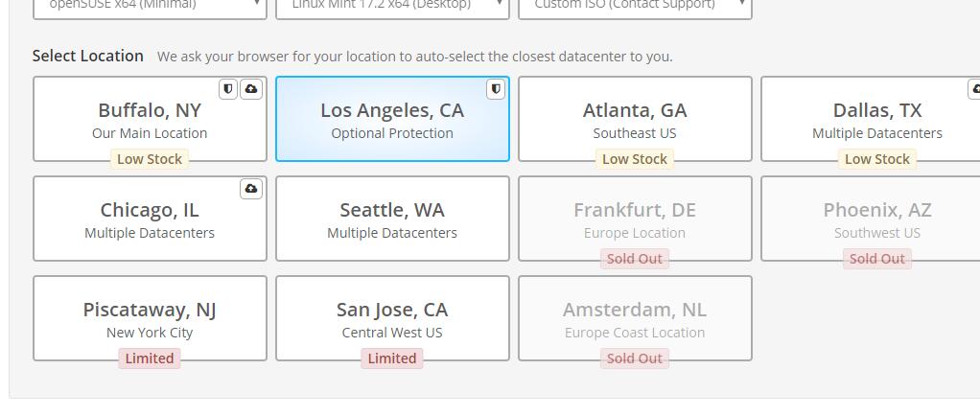Click the Low Stock badge under Atlanta
The width and height of the screenshot is (980, 416).
635,159
